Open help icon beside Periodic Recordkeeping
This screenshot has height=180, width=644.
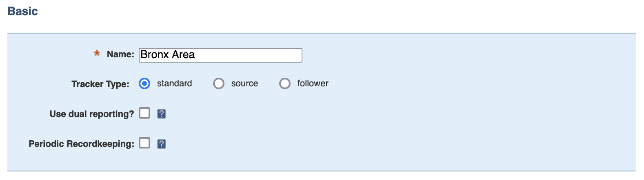pos(162,144)
